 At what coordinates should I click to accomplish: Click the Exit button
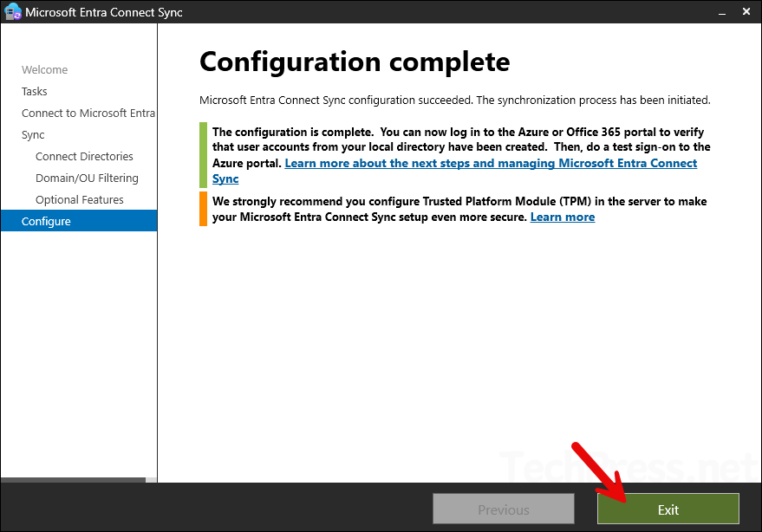[668, 509]
